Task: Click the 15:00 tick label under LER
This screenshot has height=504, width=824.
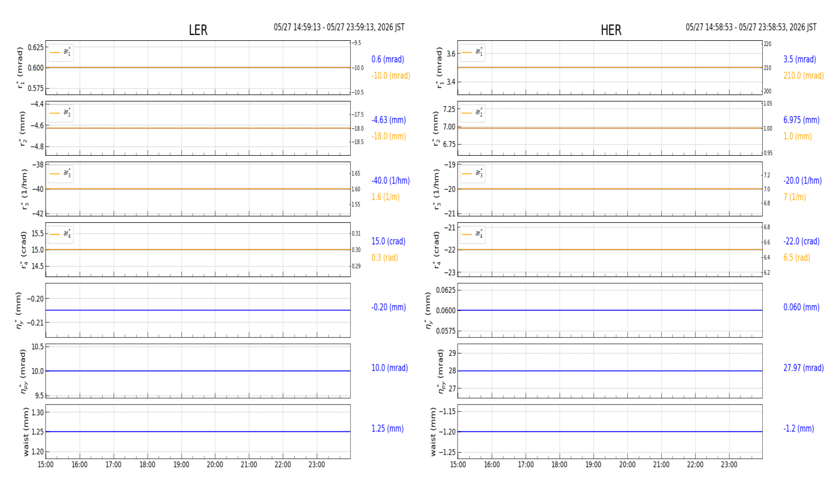Action: [46, 465]
